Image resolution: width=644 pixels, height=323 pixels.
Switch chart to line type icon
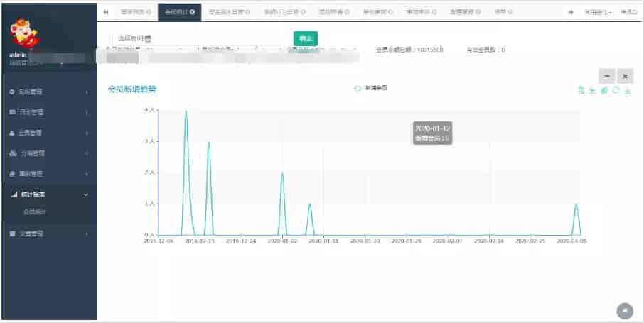592,91
